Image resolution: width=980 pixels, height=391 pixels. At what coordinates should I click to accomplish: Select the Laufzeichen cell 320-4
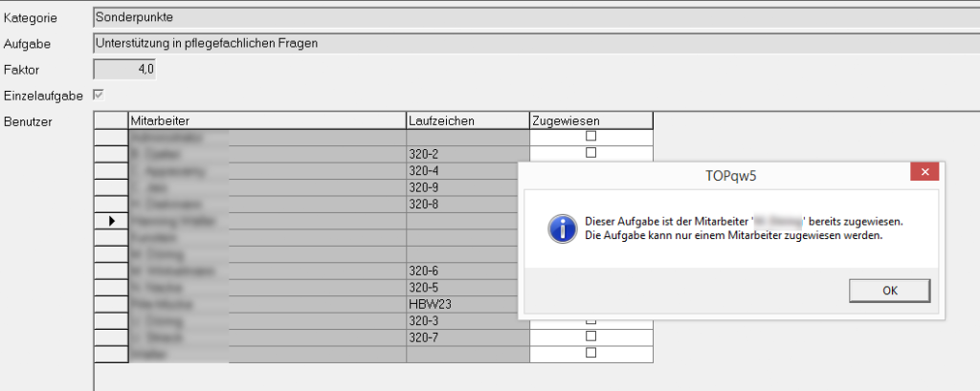[x=467, y=170]
